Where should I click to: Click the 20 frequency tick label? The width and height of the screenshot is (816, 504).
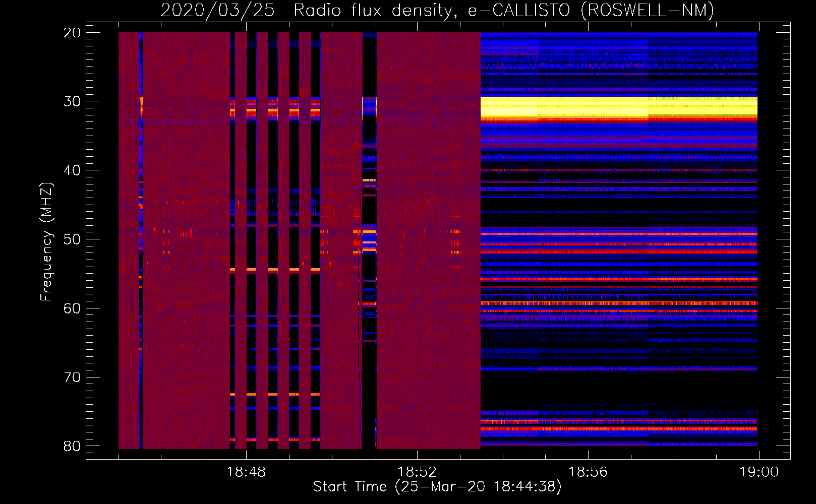(72, 33)
